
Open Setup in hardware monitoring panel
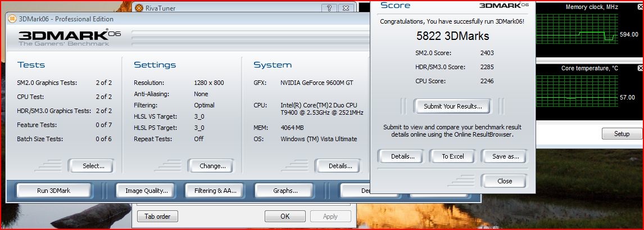[x=622, y=133]
